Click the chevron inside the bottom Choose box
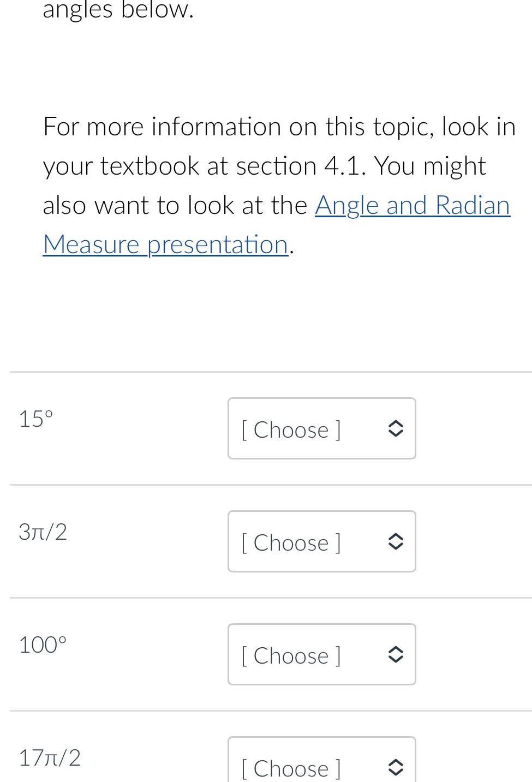The height and width of the screenshot is (782, 532). (x=397, y=767)
